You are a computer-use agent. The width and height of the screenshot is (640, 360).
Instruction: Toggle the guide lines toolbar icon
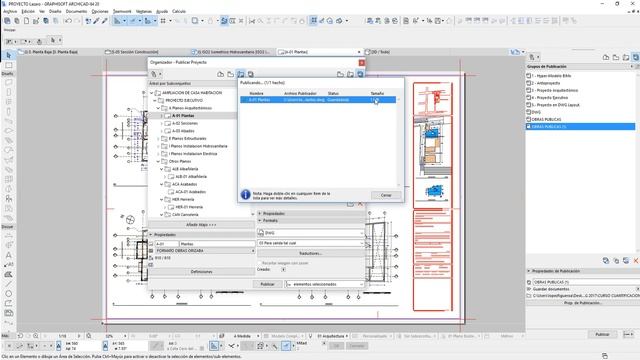tap(117, 21)
